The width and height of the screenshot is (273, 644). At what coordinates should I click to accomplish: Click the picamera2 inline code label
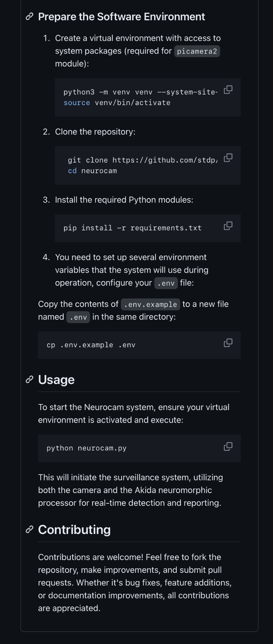(x=197, y=51)
